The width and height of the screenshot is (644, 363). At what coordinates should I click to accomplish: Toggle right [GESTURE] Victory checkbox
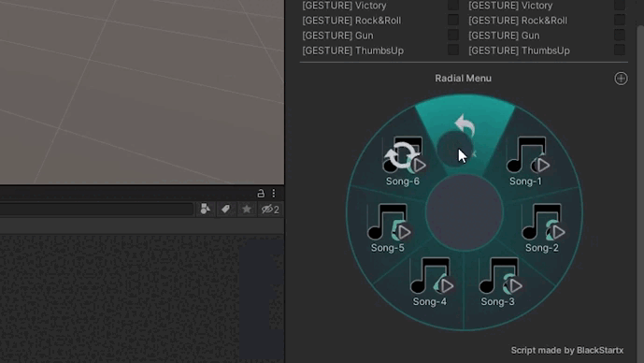click(x=620, y=5)
